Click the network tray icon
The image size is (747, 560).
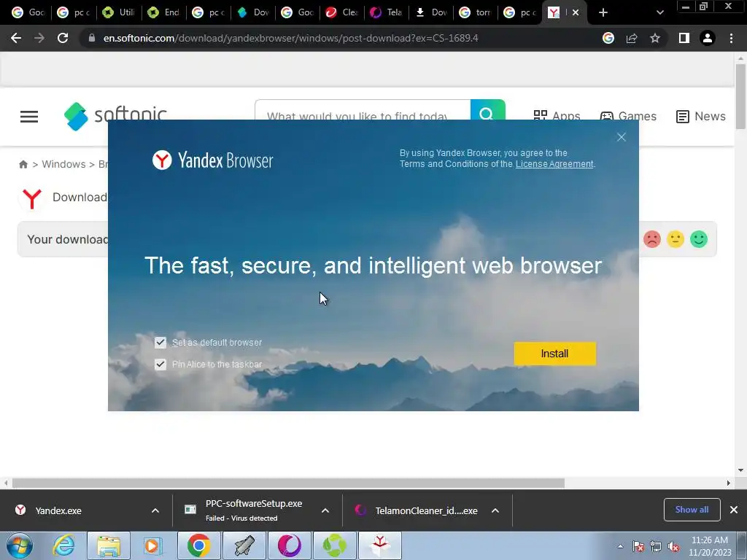[656, 547]
